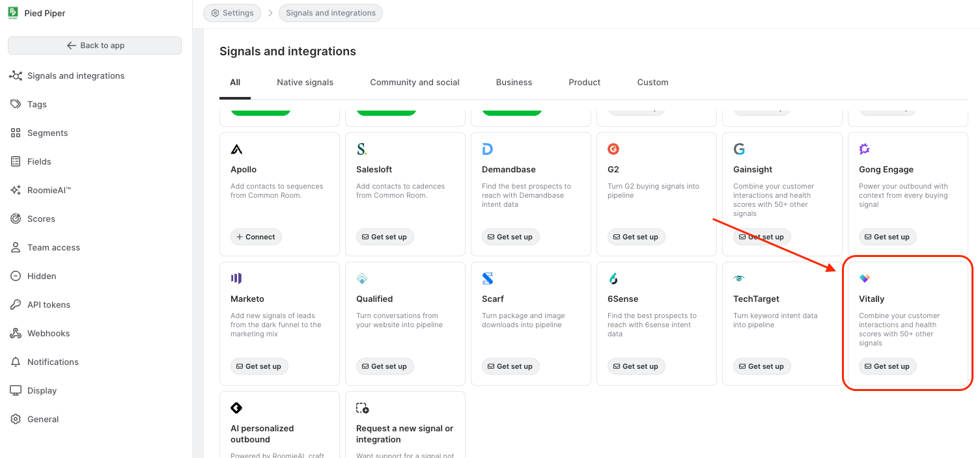This screenshot has height=458, width=980.
Task: Click the G2 red logo icon
Action: pyautogui.click(x=613, y=150)
